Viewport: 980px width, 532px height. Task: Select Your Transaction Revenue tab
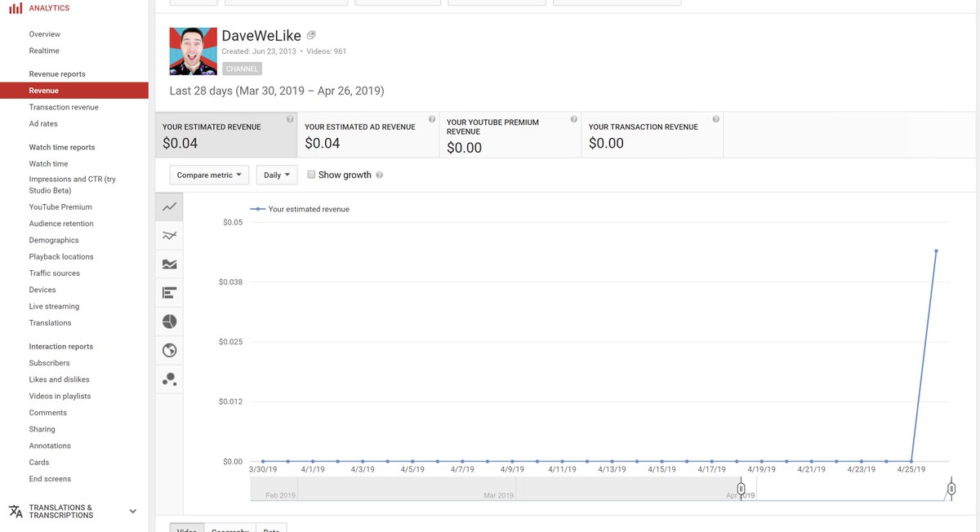click(x=653, y=135)
